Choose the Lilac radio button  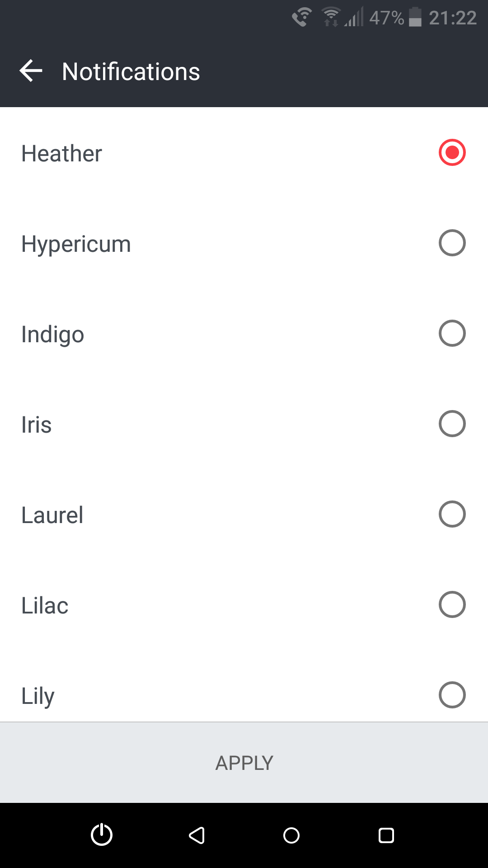click(x=452, y=604)
